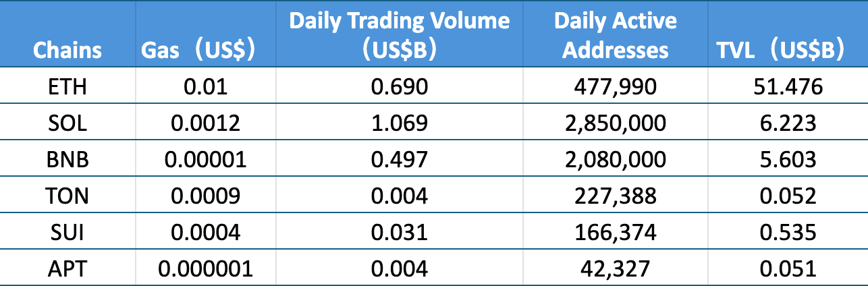Click the TON chain cell

point(67,196)
